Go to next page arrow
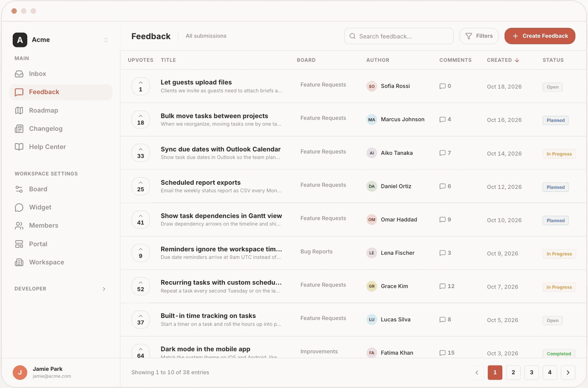The height and width of the screenshot is (388, 588). pyautogui.click(x=568, y=373)
